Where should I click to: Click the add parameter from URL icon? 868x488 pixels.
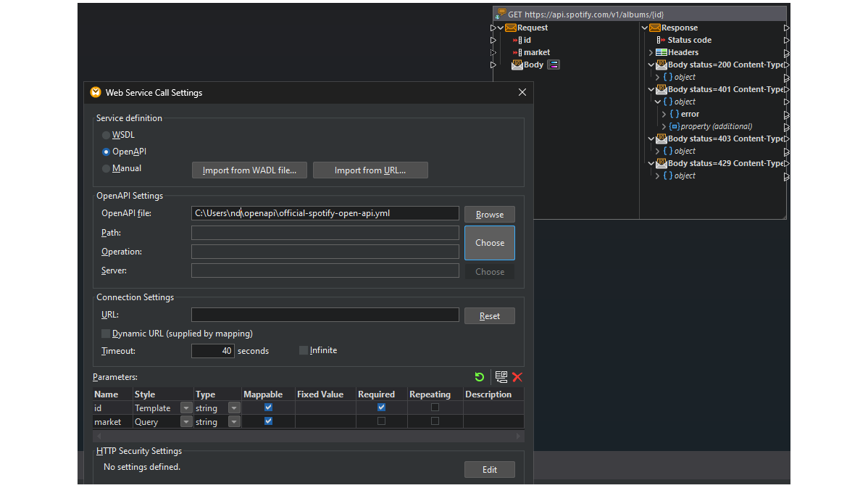click(501, 376)
